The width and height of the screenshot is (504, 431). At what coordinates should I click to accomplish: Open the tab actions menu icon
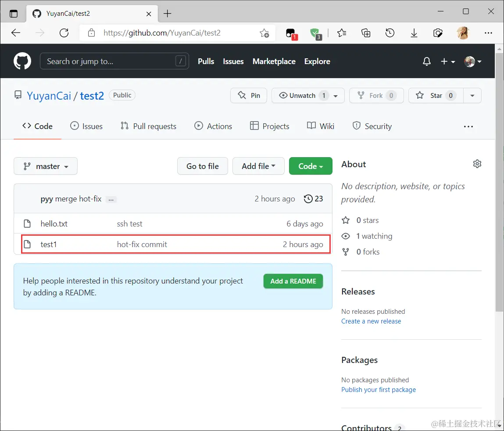pos(14,14)
